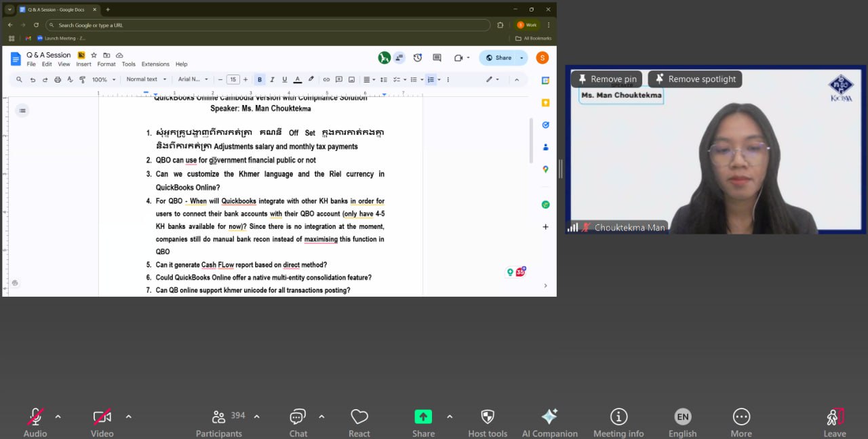Toggle italic text formatting
This screenshot has height=439, width=868.
[272, 79]
